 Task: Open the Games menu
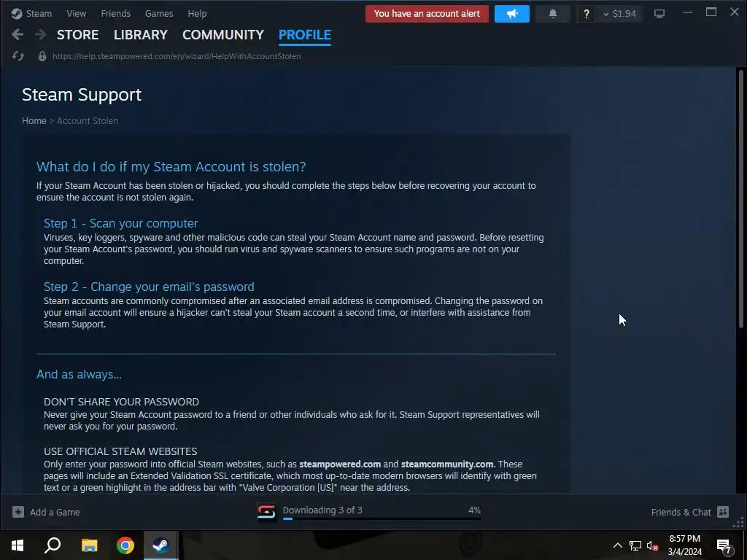[x=159, y=13]
